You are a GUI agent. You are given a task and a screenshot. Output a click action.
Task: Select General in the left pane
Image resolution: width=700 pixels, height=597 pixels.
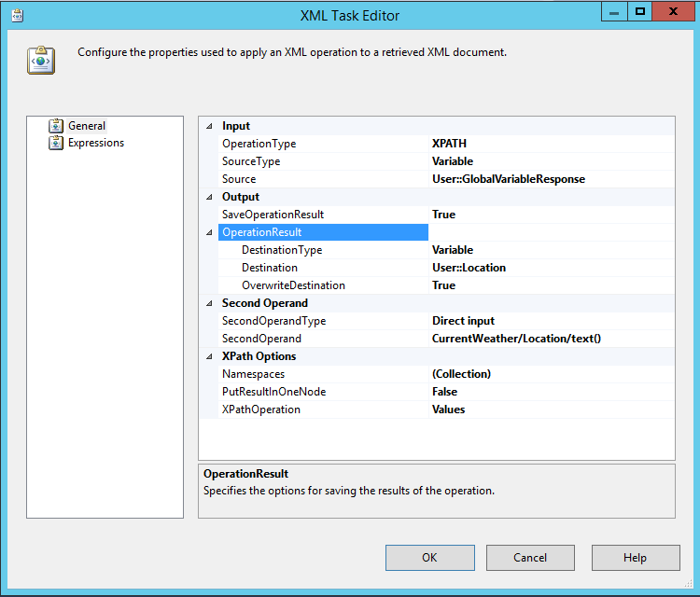tap(86, 126)
